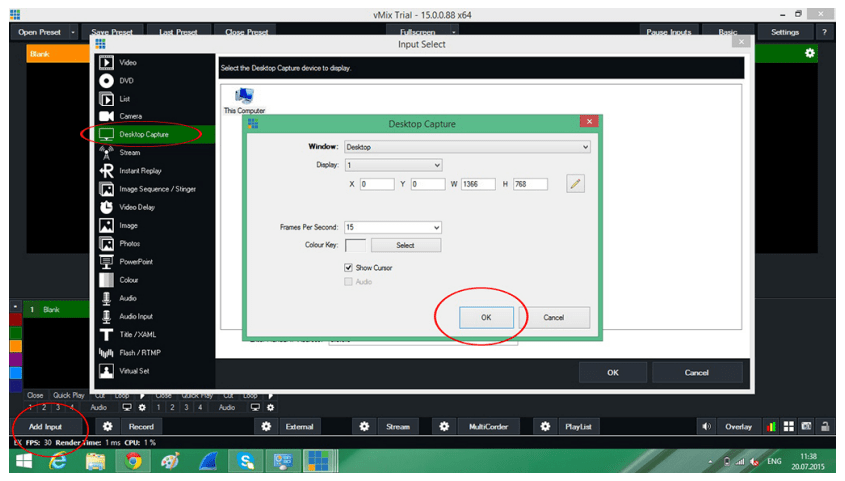Click the External button
The width and height of the screenshot is (845, 481).
point(300,427)
